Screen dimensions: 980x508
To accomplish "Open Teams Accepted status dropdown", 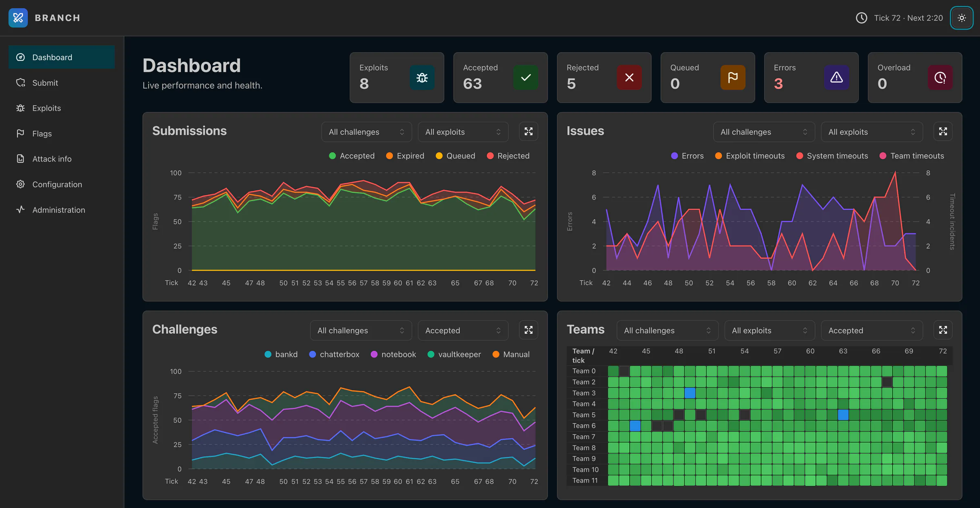I will tap(872, 331).
